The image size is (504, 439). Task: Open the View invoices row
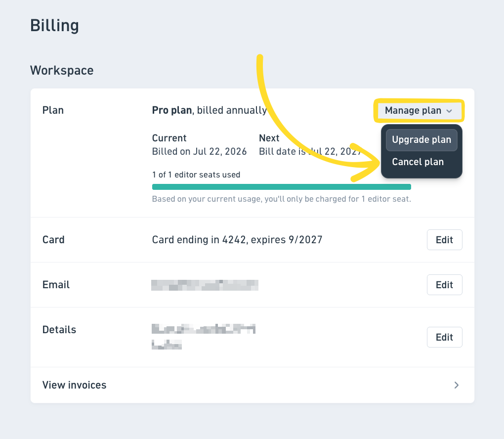pyautogui.click(x=252, y=385)
